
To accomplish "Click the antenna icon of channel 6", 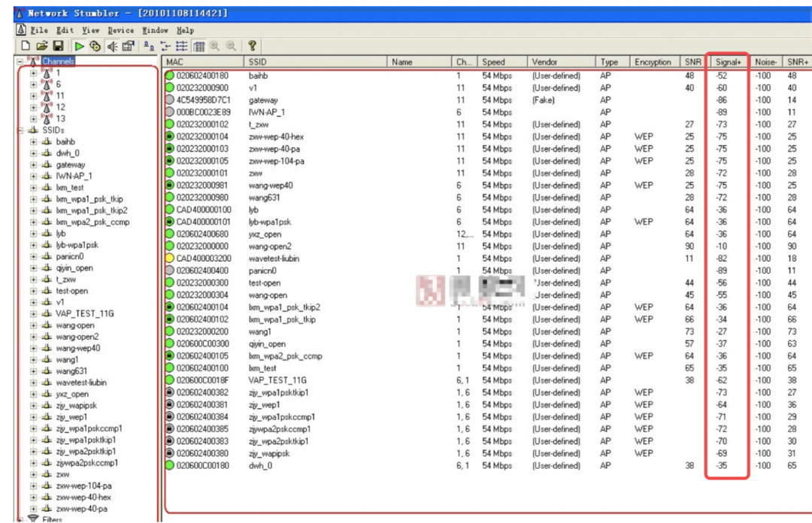I will (x=47, y=84).
